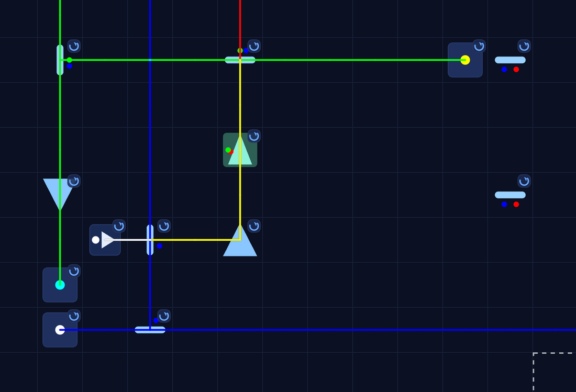Rotate the highlighted green prism tile
Viewport: 576px width, 392px height.
click(x=254, y=137)
